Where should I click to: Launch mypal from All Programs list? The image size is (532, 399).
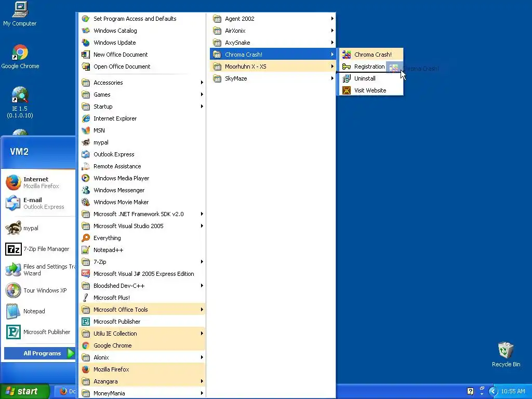tap(142, 142)
